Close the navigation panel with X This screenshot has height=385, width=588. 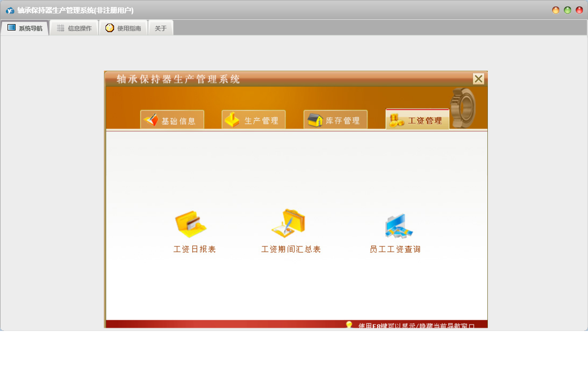(479, 79)
